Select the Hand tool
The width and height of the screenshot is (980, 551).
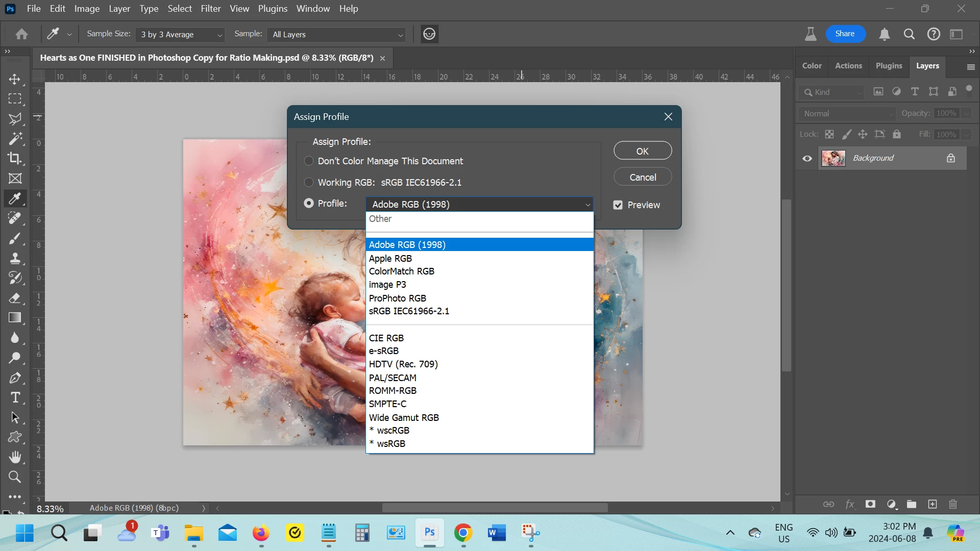point(15,457)
